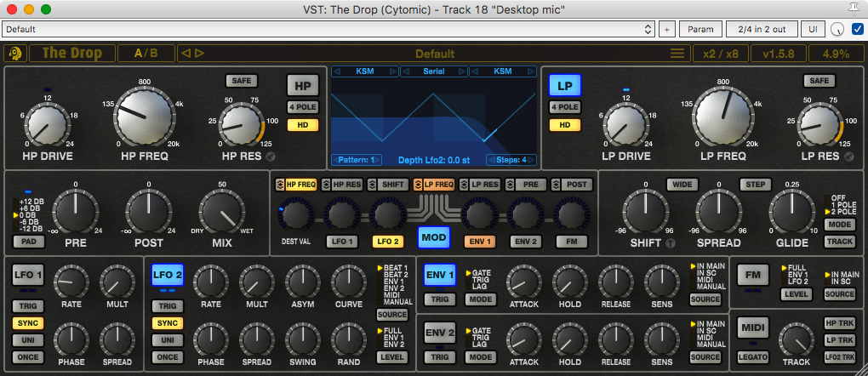Click glide MODE selector button

839,225
